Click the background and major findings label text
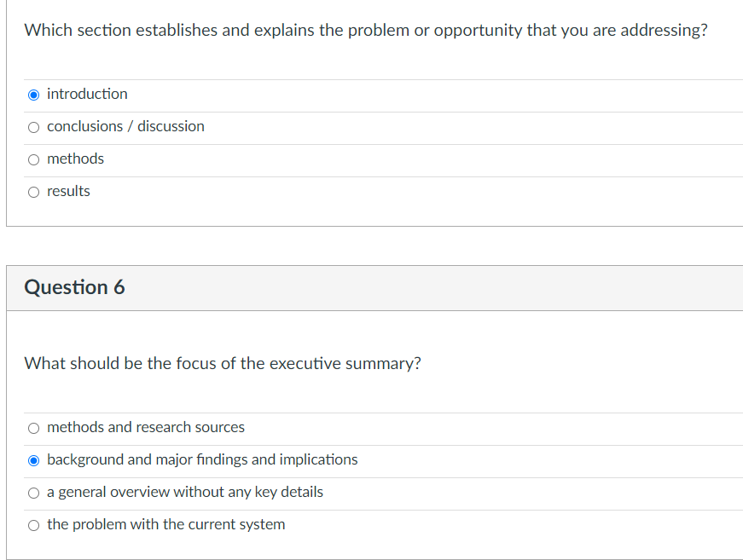Viewport: 743px width, 560px height. (x=201, y=459)
